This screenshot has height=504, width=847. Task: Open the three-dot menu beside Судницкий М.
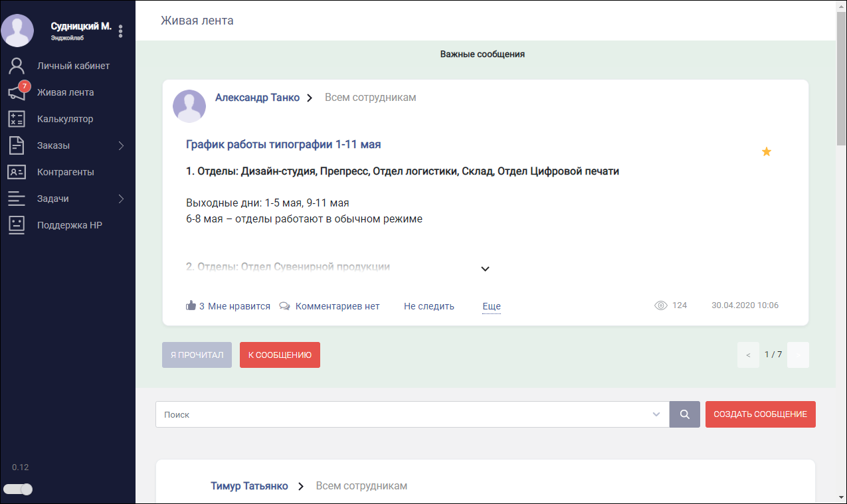pos(120,31)
